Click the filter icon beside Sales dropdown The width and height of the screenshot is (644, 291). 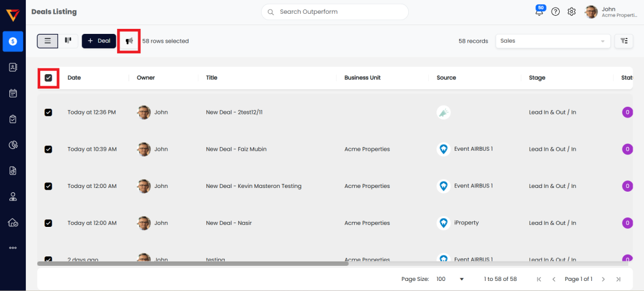(x=623, y=41)
